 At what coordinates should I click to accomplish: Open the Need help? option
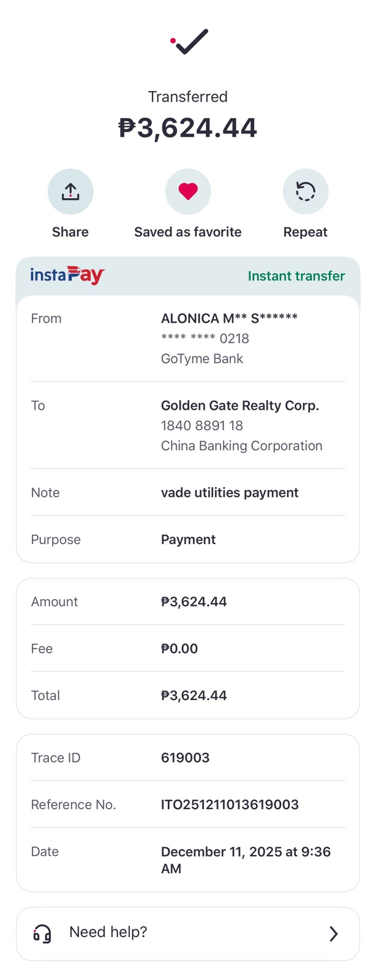click(x=108, y=932)
